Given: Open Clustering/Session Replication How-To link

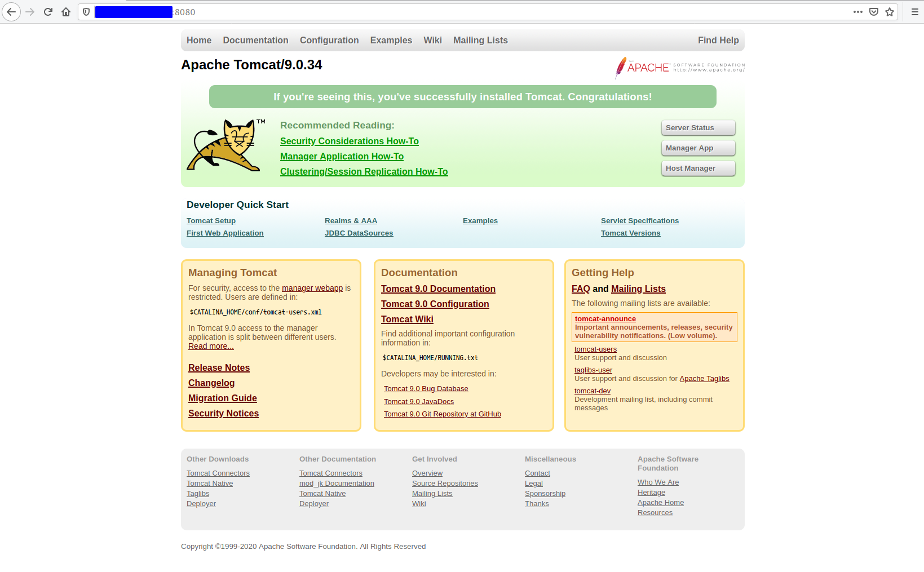Looking at the screenshot, I should coord(364,172).
